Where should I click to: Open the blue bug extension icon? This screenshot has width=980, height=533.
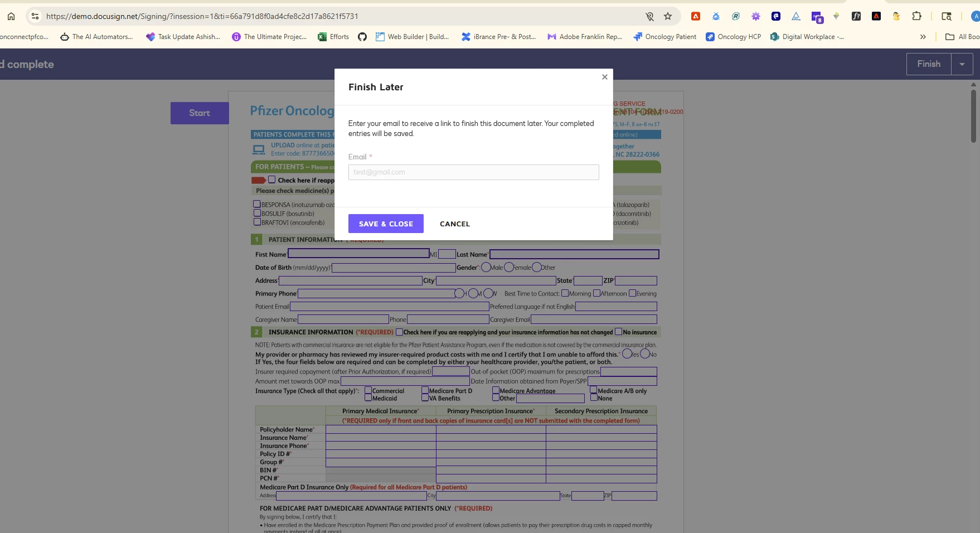[716, 16]
